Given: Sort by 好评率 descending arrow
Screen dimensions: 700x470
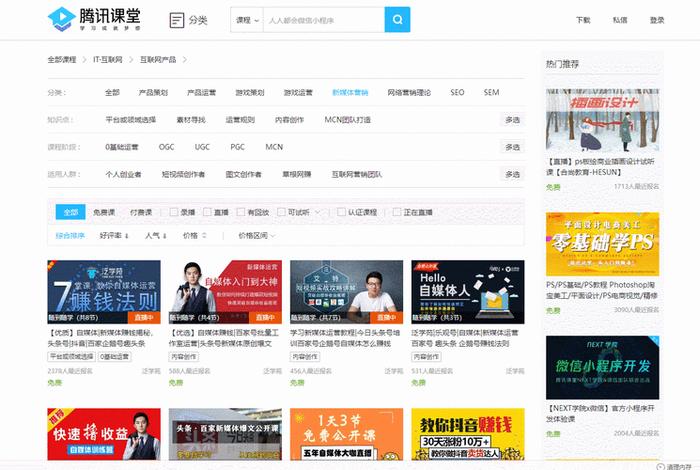Looking at the screenshot, I should 127,236.
